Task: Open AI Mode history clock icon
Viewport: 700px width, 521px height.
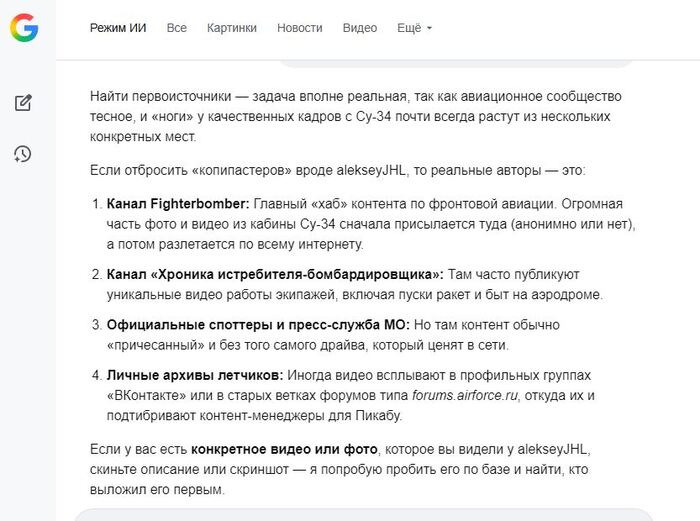Action: [23, 153]
